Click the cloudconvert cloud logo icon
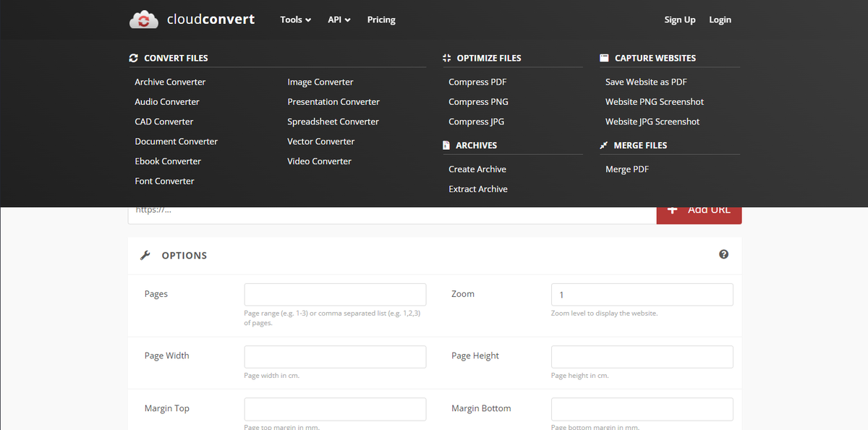868x430 pixels. click(x=144, y=20)
